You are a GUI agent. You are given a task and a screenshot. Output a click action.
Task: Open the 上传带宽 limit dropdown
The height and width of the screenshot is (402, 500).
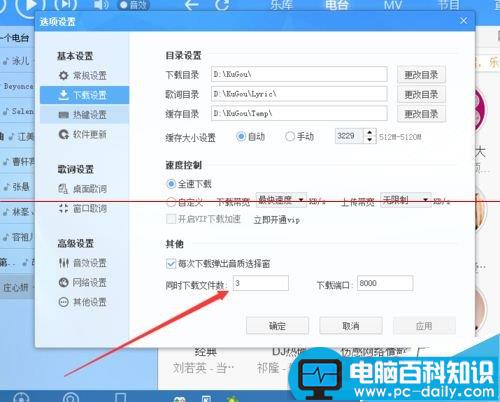click(x=406, y=200)
